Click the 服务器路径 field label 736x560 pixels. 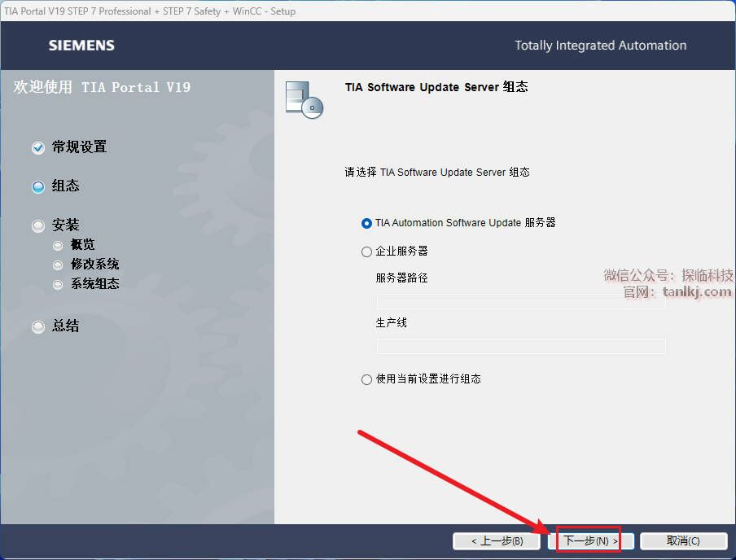point(402,278)
